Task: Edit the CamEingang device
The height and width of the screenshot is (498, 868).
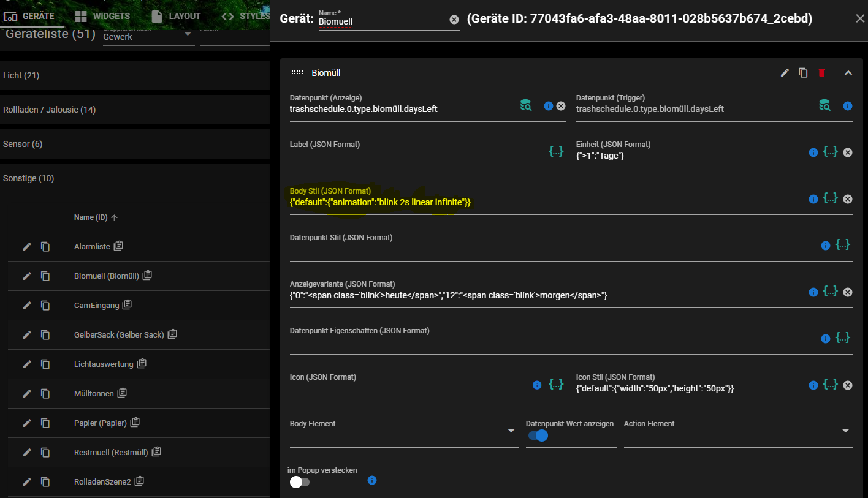Action: click(27, 305)
